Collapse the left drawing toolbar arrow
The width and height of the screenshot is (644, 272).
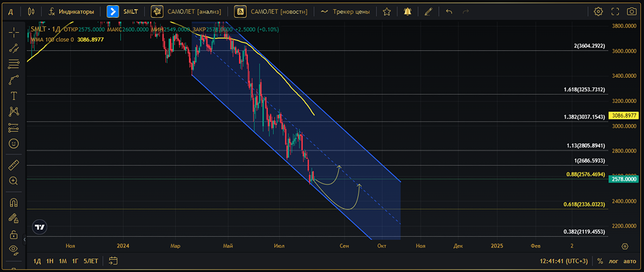pyautogui.click(x=24, y=239)
